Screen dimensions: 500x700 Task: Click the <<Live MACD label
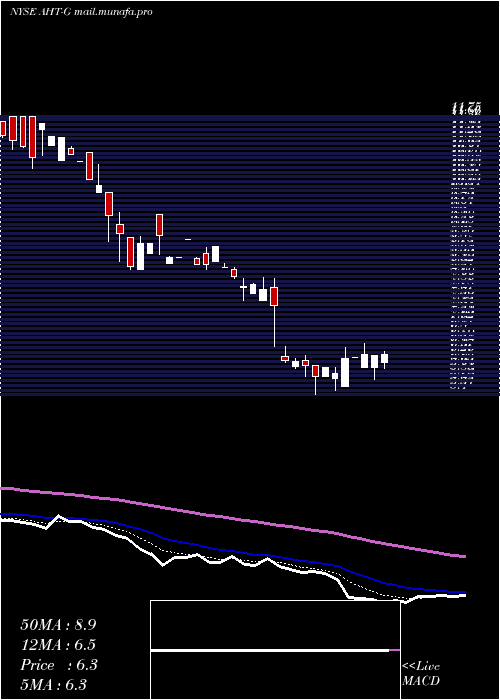[x=421, y=674]
